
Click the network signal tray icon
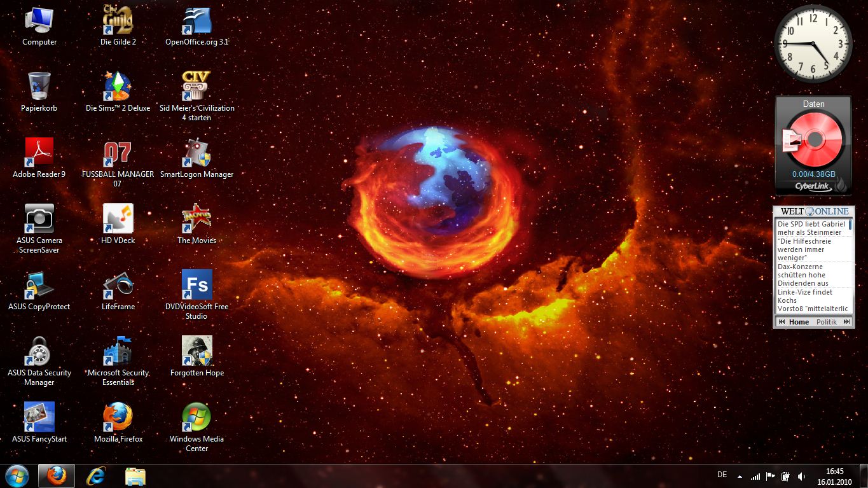pos(755,476)
